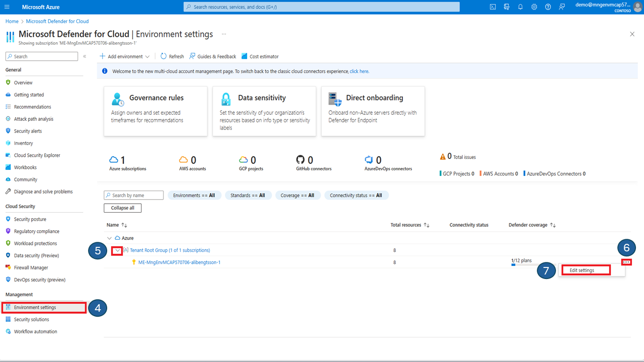Screen dimensions: 644x362
Task: Click the sidebar Search field
Action: (42, 56)
